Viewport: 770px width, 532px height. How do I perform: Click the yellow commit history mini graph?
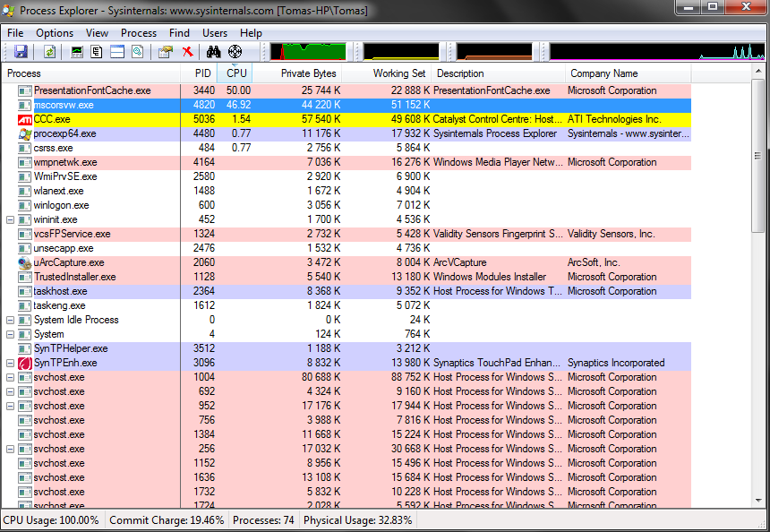click(x=401, y=52)
